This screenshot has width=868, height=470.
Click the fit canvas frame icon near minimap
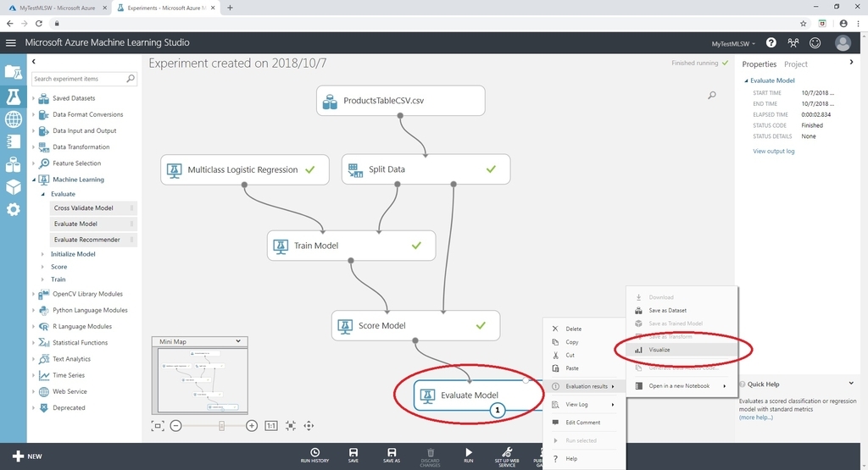pyautogui.click(x=157, y=426)
